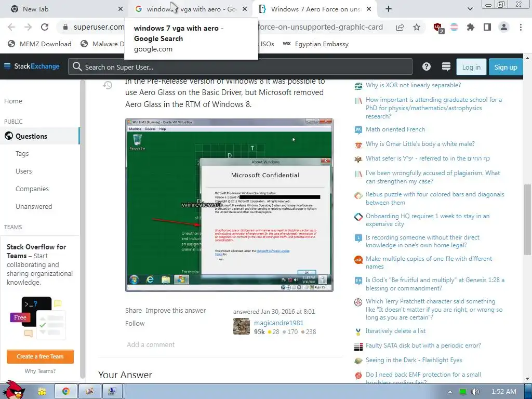This screenshot has width=532, height=399.
Task: Click the taskbar clock showing 1:52 AM
Action: click(503, 392)
